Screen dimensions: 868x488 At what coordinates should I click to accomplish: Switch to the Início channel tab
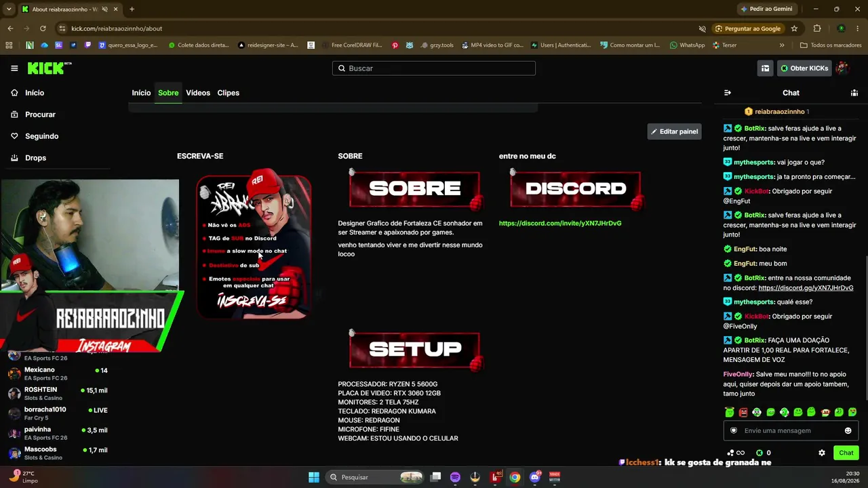[x=141, y=93]
